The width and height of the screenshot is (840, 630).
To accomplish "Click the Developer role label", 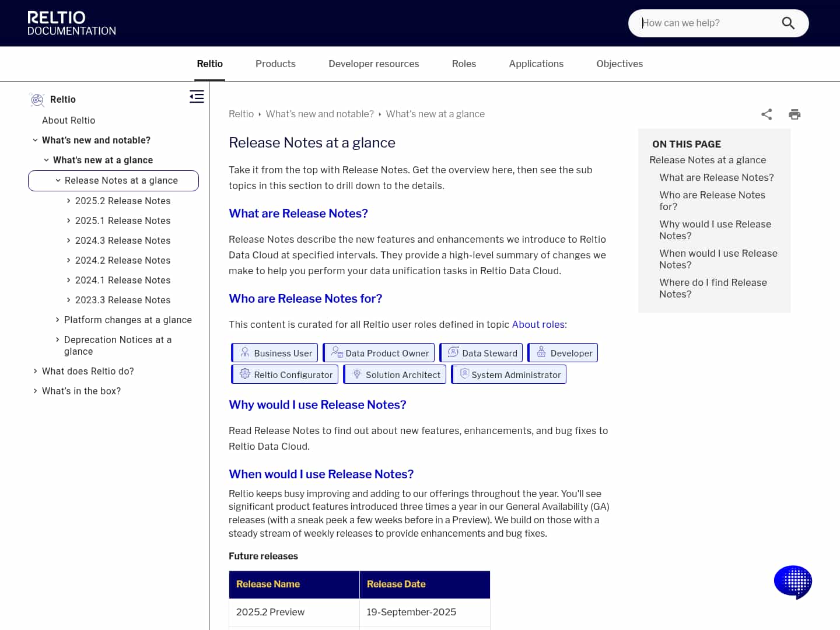I will point(571,353).
